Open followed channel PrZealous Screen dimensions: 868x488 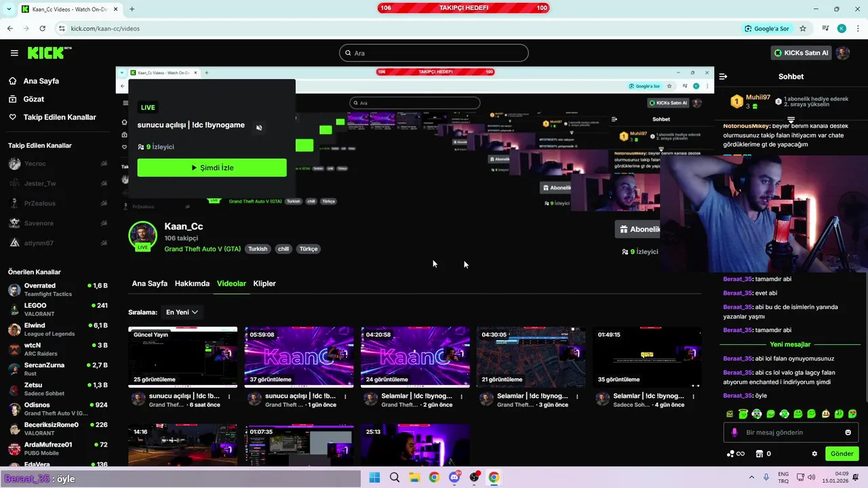click(x=58, y=203)
